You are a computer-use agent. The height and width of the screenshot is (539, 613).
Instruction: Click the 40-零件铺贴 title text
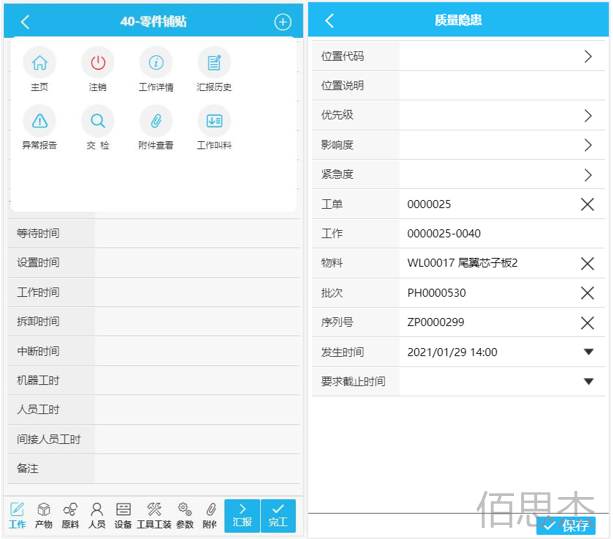coord(153,21)
